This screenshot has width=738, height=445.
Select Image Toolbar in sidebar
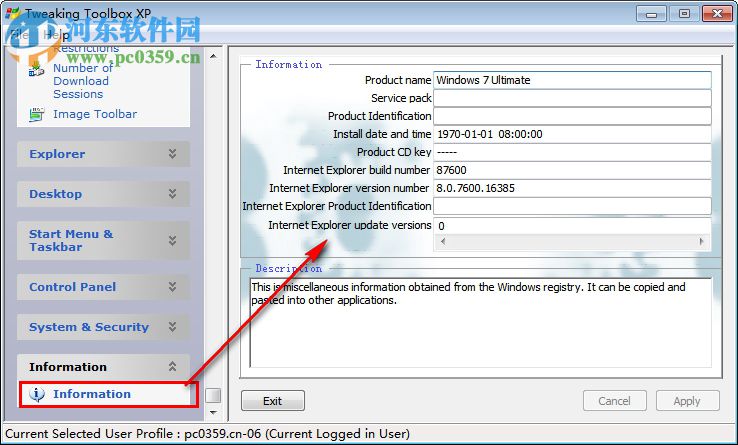coord(95,114)
